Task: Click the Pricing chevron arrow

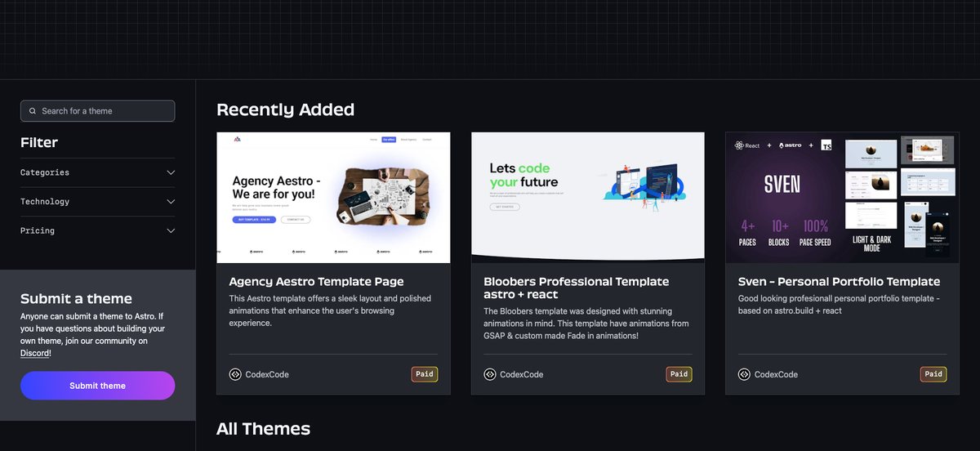Action: (171, 231)
